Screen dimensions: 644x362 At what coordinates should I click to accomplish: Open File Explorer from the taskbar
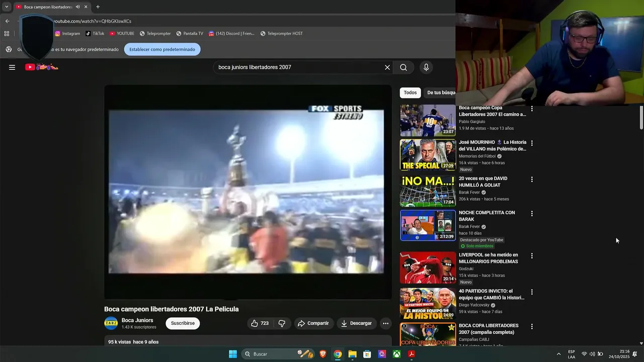[352, 354]
